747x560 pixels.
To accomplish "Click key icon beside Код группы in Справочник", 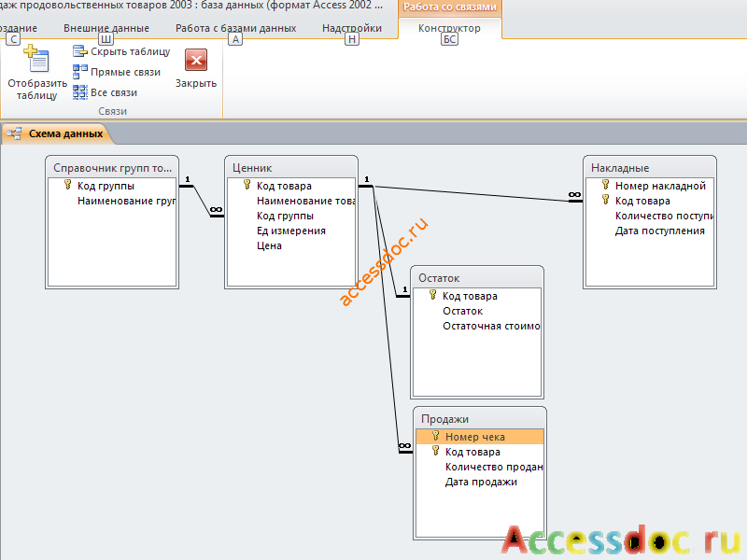I will (67, 185).
